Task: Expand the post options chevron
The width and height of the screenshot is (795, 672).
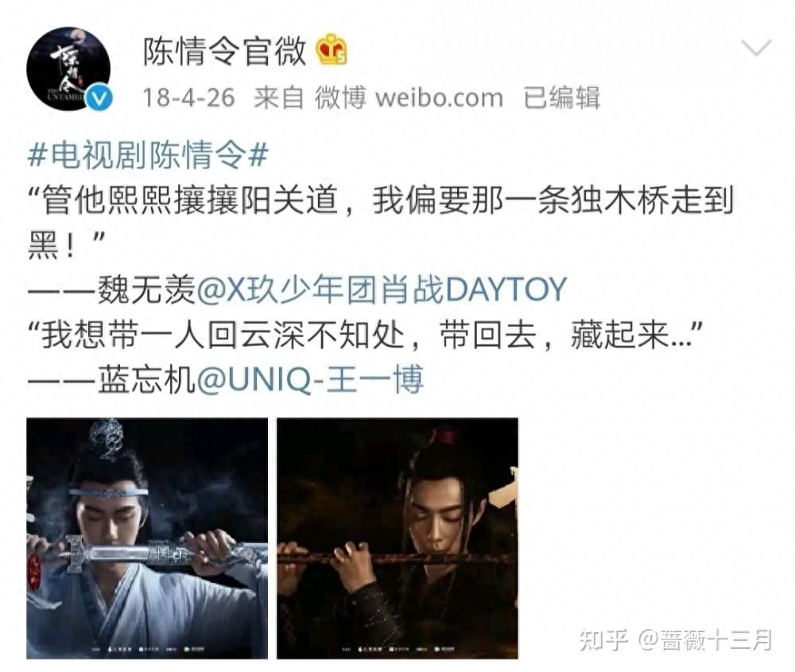Action: click(756, 47)
